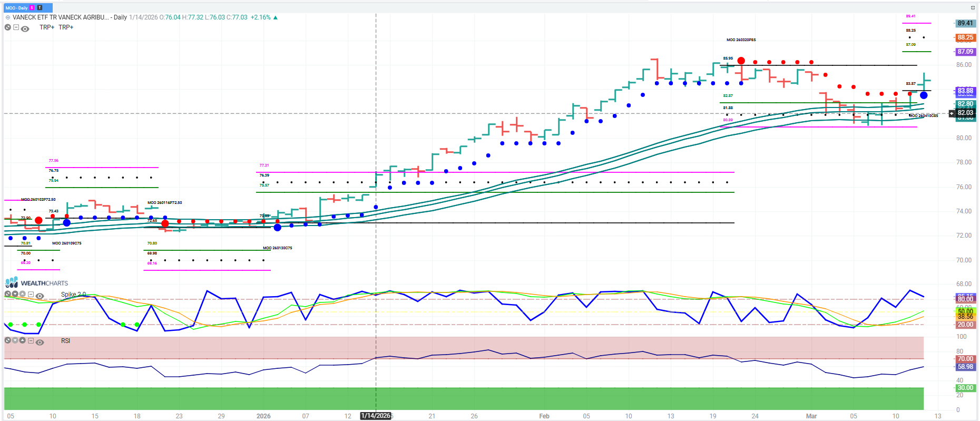
Task: Open the Spike 2.0 indicator label
Action: 73,295
